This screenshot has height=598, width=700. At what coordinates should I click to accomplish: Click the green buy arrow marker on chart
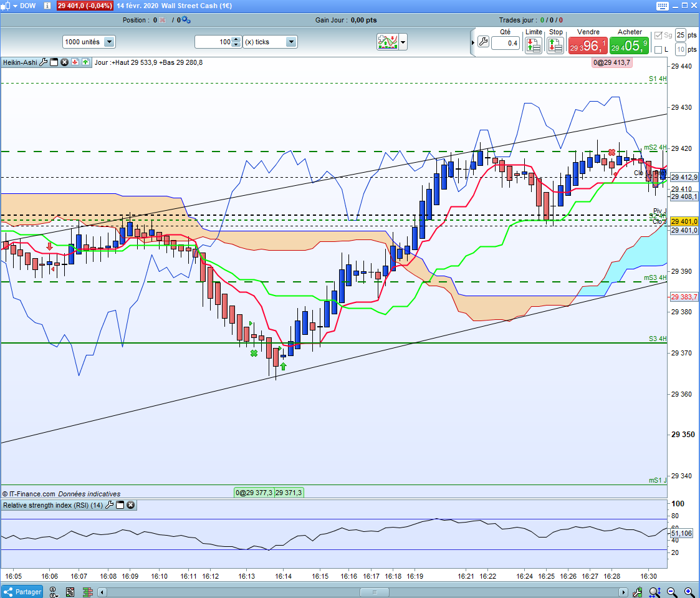(283, 366)
